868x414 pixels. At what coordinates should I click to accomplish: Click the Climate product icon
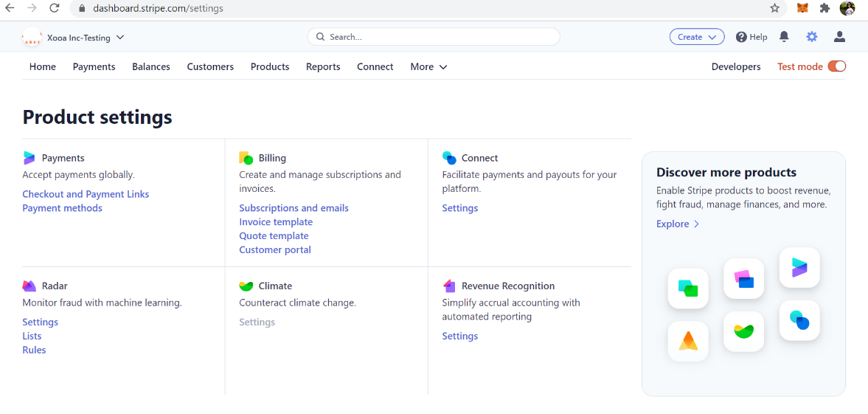click(x=246, y=286)
